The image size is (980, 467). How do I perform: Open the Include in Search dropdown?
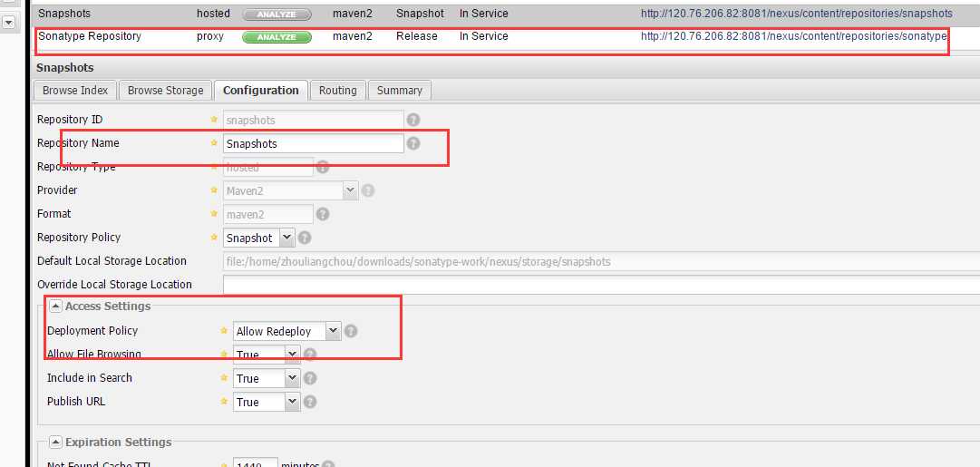293,378
